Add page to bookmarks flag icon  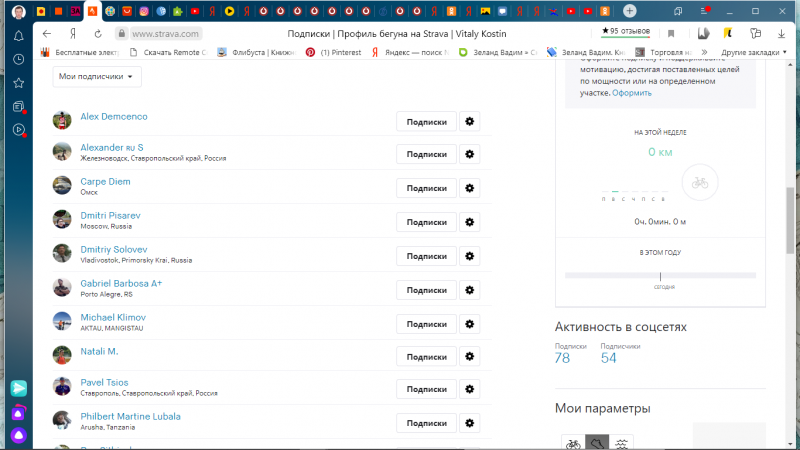671,34
